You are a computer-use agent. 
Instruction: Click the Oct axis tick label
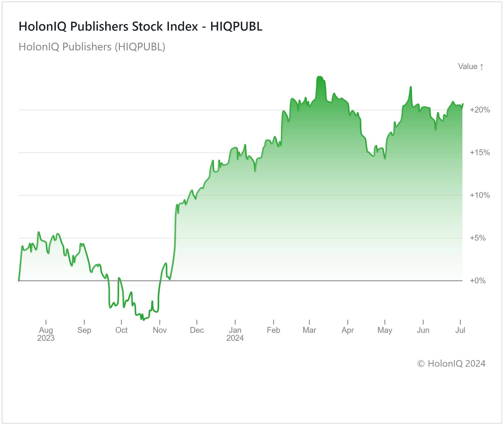click(x=121, y=330)
